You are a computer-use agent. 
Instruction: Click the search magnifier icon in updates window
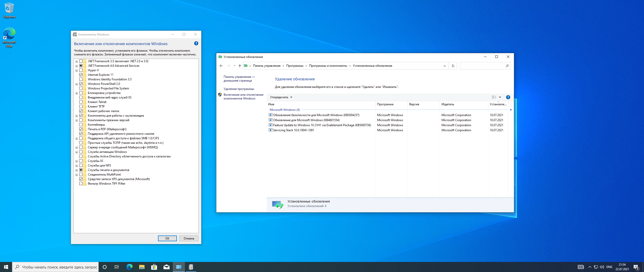coord(507,66)
